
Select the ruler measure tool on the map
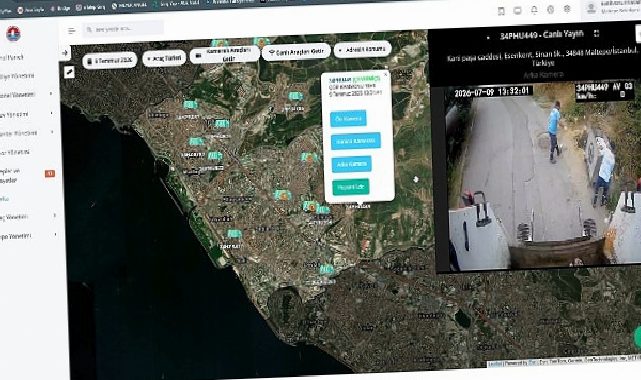(69, 72)
